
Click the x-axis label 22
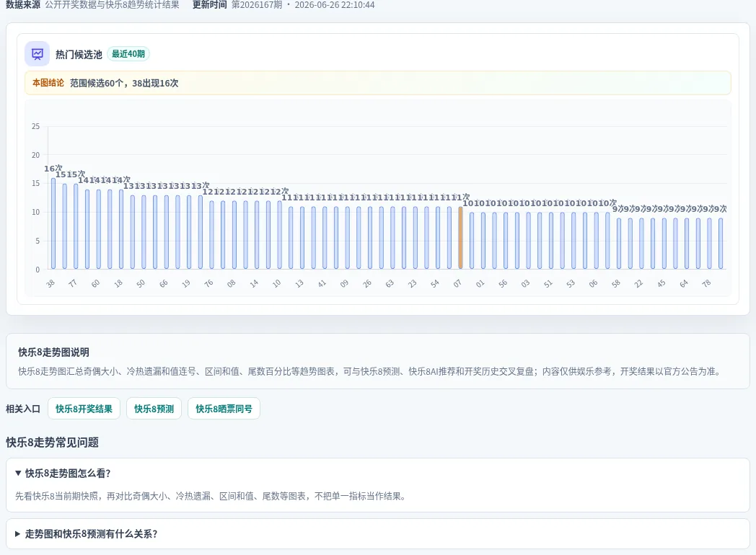(x=639, y=283)
